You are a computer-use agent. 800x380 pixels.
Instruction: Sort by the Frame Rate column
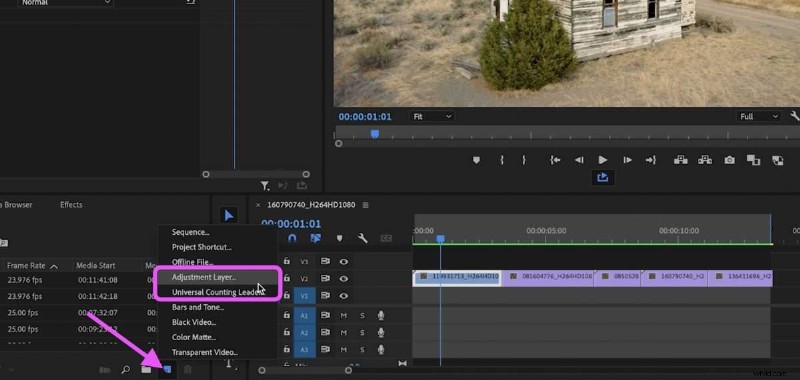click(32, 266)
